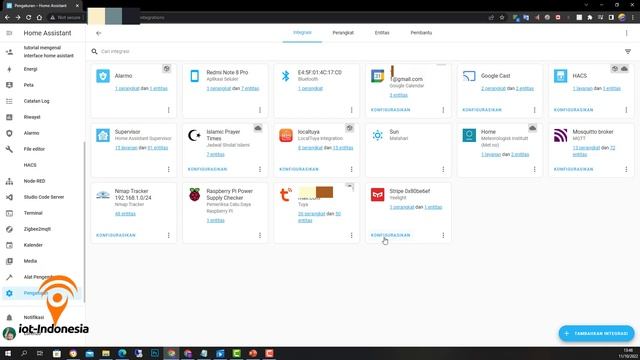Open the Energi sidebar item
Image resolution: width=640 pixels, height=360 pixels.
tap(31, 69)
